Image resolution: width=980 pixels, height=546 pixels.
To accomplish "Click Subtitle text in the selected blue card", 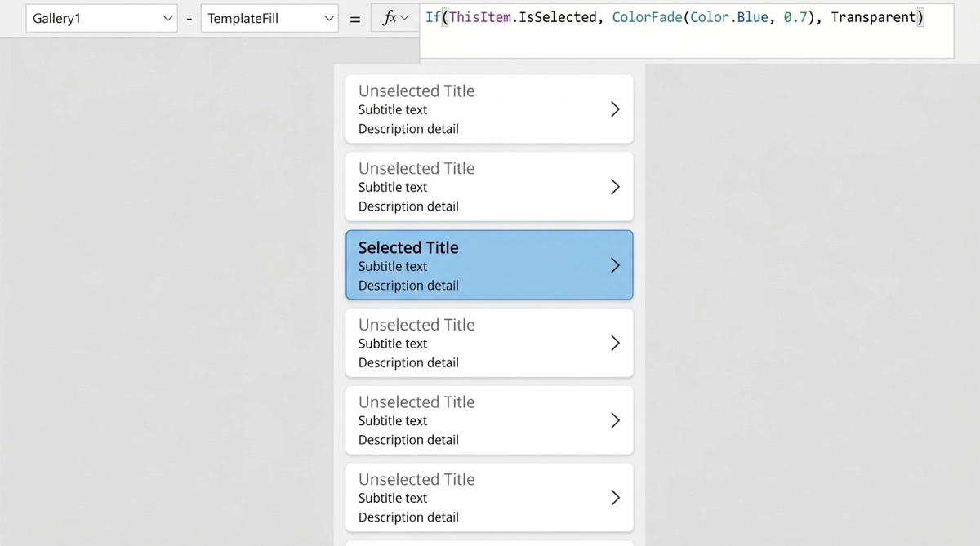I will 393,266.
